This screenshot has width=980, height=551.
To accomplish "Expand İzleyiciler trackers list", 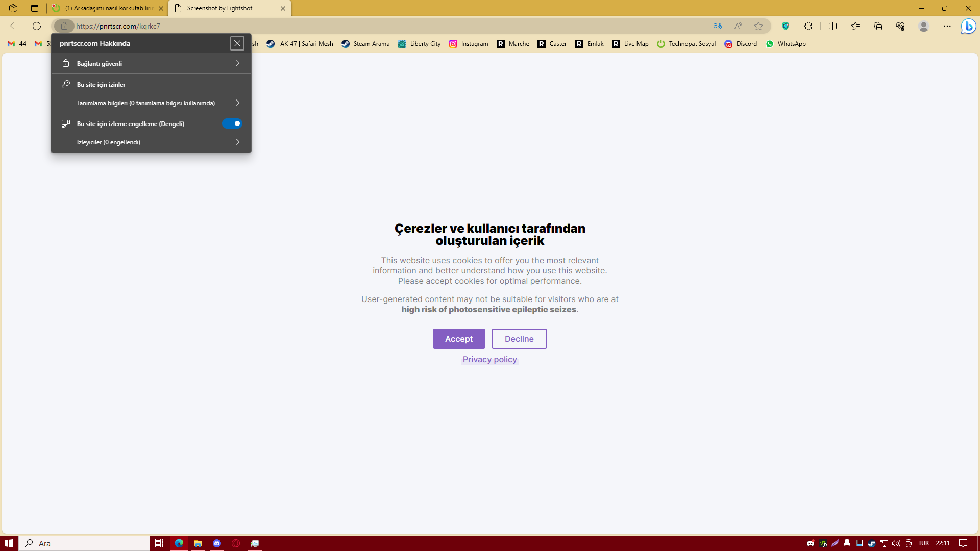I will [151, 142].
